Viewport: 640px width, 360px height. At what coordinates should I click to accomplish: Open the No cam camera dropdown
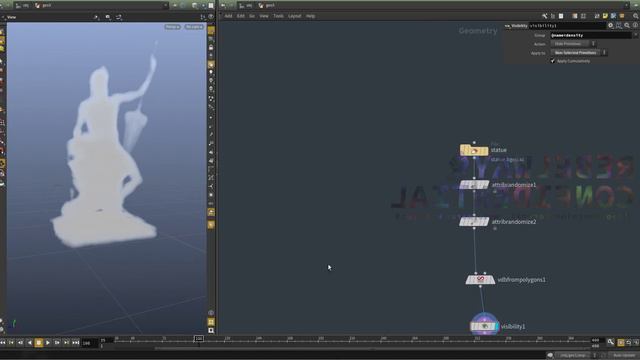[194, 27]
